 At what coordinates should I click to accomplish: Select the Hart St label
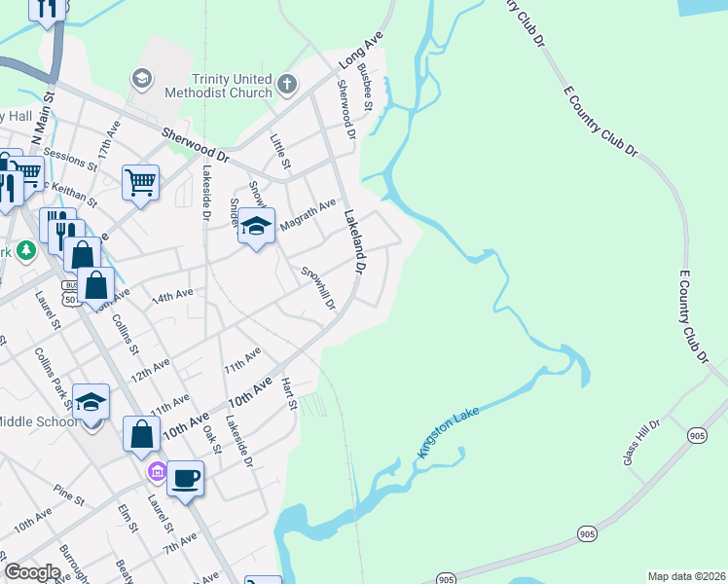click(x=289, y=393)
